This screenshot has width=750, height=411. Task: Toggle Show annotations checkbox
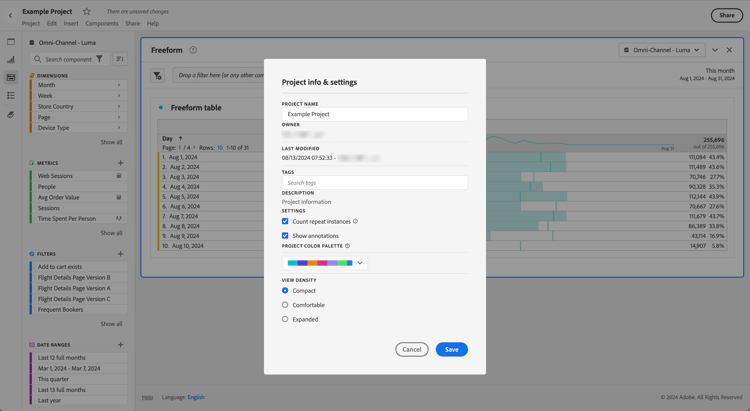pos(285,235)
